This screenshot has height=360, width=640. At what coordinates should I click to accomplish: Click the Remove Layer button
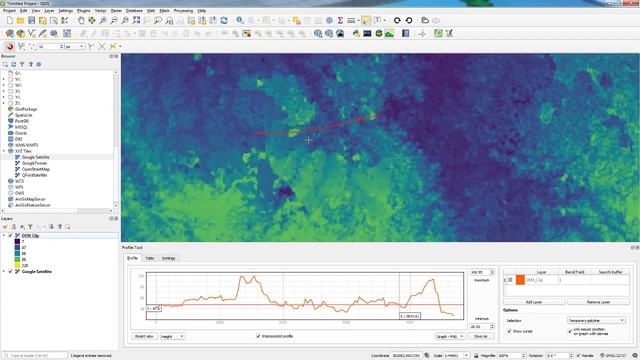[598, 302]
